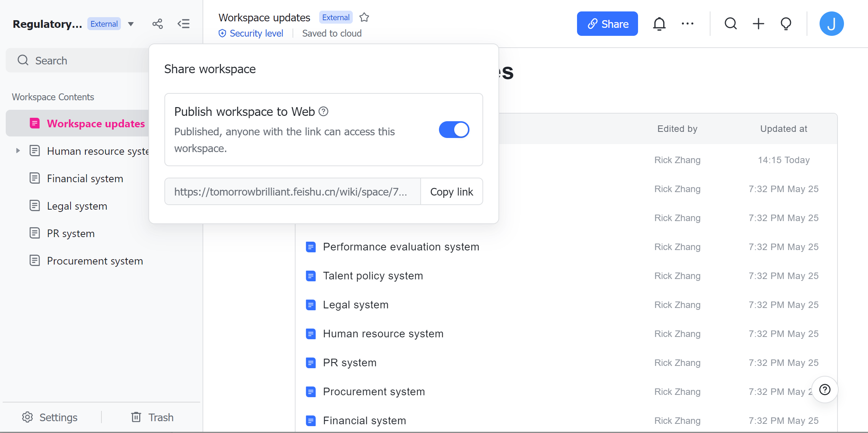Open the round help question mark button
The height and width of the screenshot is (433, 868).
[x=825, y=390]
